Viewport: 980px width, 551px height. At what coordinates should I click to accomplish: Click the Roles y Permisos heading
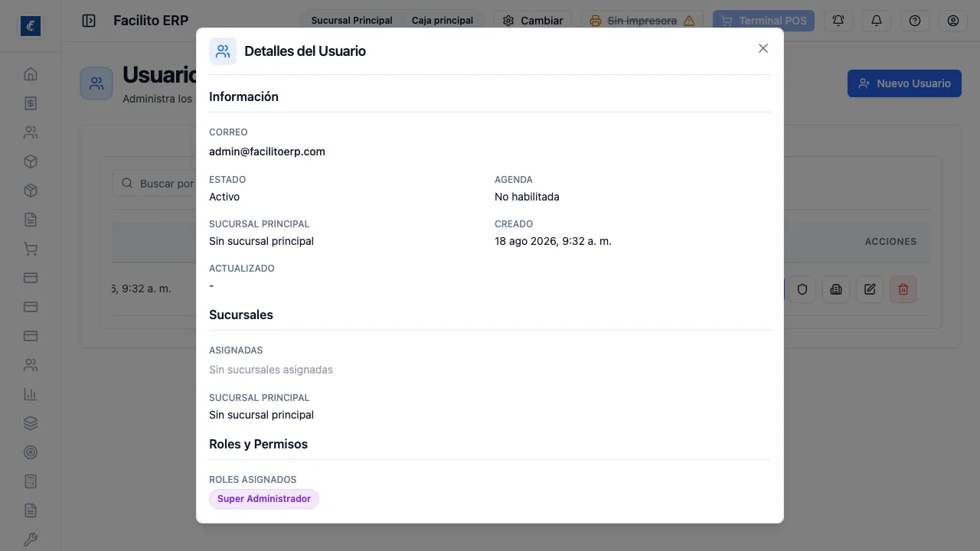pyautogui.click(x=258, y=444)
